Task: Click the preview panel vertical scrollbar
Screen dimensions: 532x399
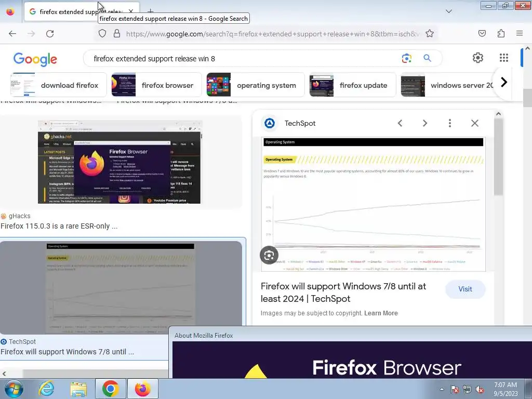Action: pyautogui.click(x=498, y=156)
